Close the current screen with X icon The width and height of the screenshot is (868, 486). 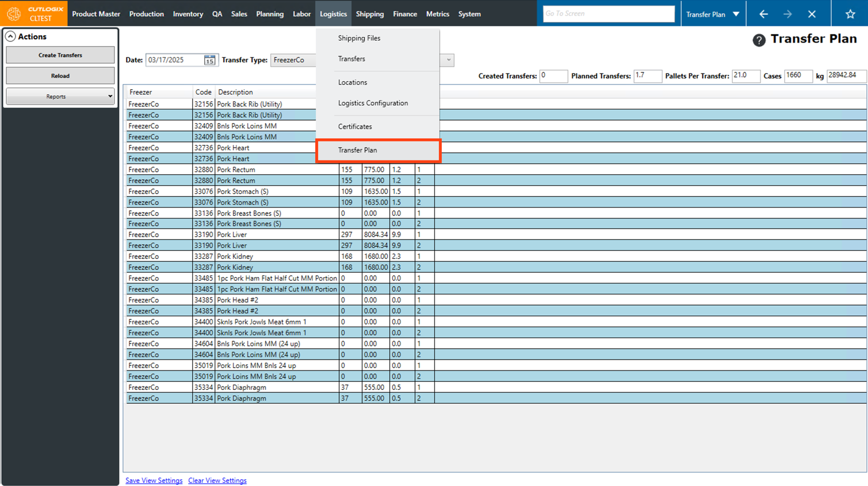pyautogui.click(x=812, y=14)
